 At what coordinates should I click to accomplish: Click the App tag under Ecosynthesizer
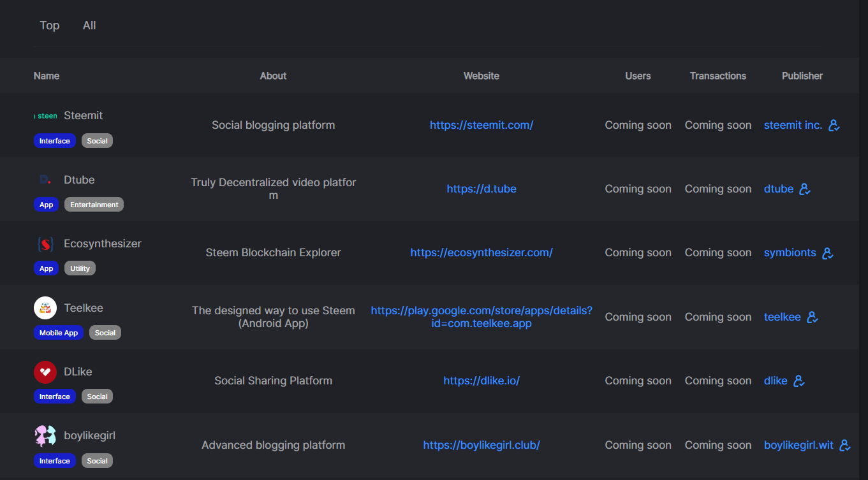click(x=46, y=268)
